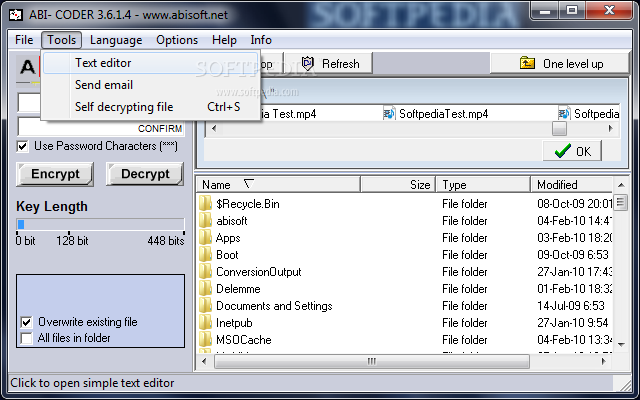
Task: Click the MSOCache folder icon
Action: pyautogui.click(x=205, y=340)
